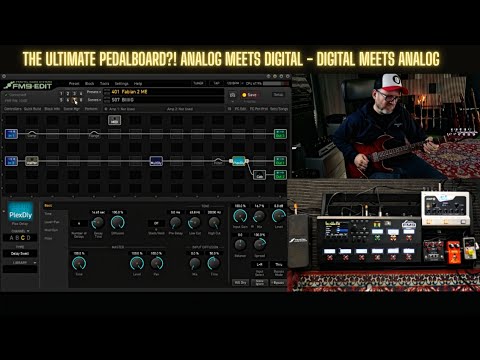Select the PlexDly block in the grid
Image resolution: width=480 pixels, height=360 pixels.
(239, 161)
